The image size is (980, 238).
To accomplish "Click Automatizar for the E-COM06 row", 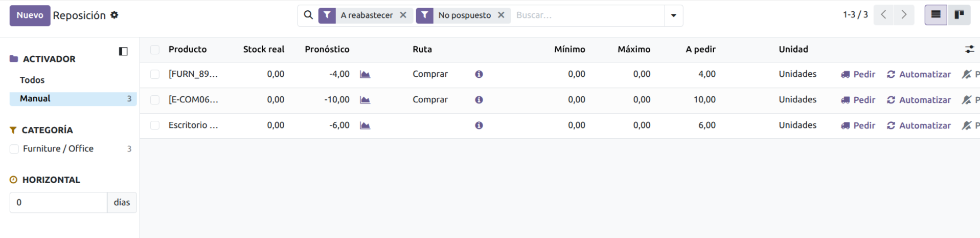I will (x=919, y=100).
